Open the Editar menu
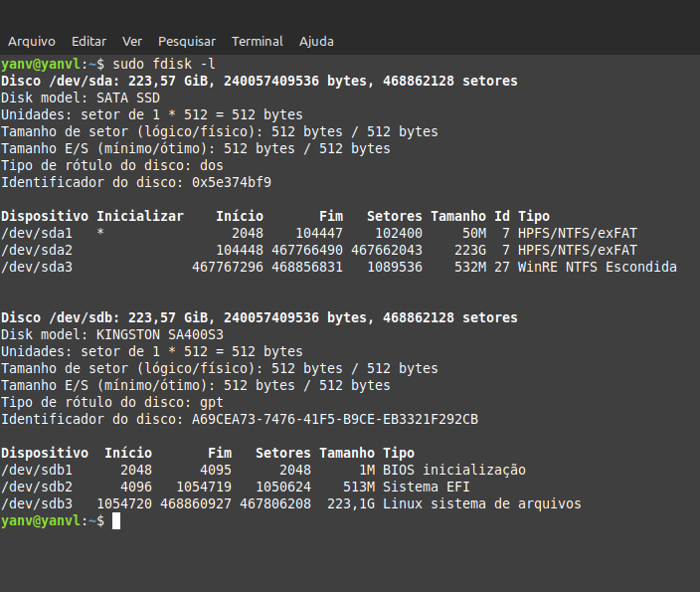Screen dimensions: 700x592 88,42
